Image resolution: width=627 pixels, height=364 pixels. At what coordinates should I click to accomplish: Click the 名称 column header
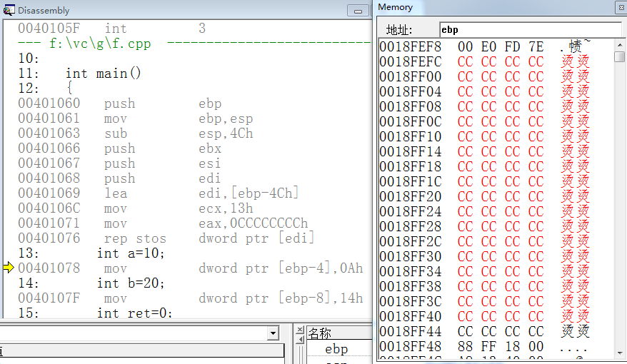click(x=339, y=333)
